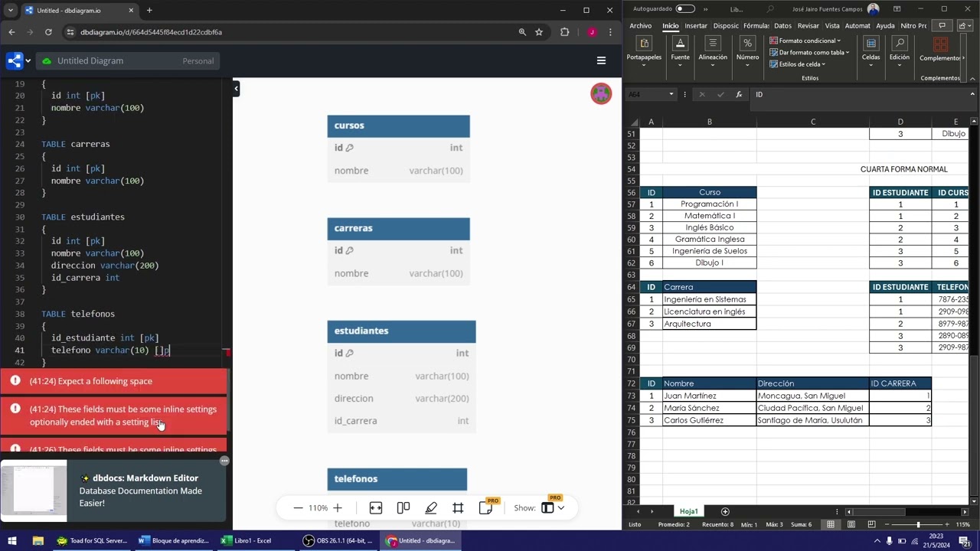980x551 pixels.
Task: Open dbdocs ad options menu
Action: 224,461
